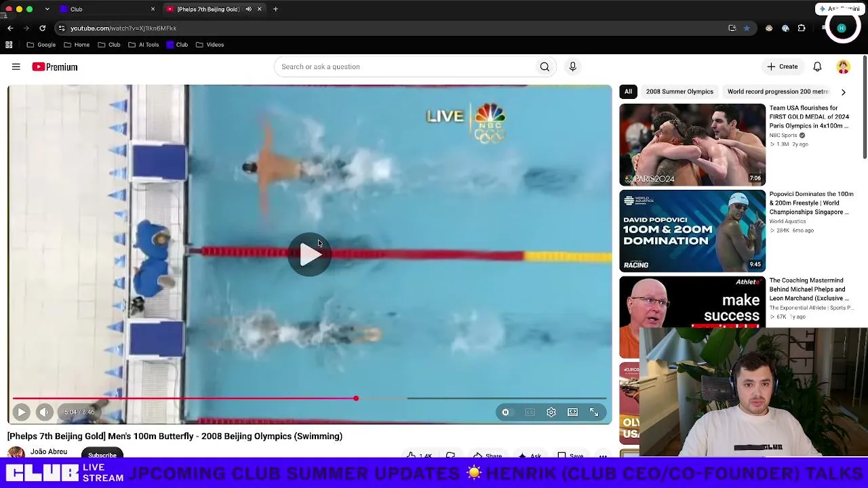Open the Videos bookmarks folder

(210, 45)
